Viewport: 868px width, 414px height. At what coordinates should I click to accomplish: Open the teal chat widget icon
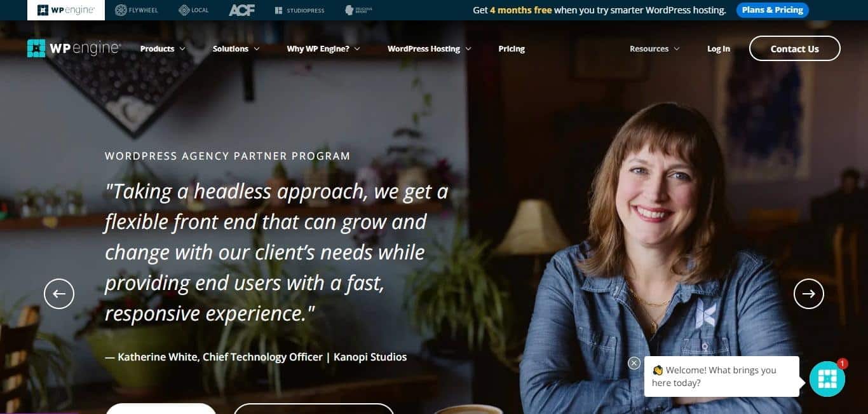click(827, 379)
